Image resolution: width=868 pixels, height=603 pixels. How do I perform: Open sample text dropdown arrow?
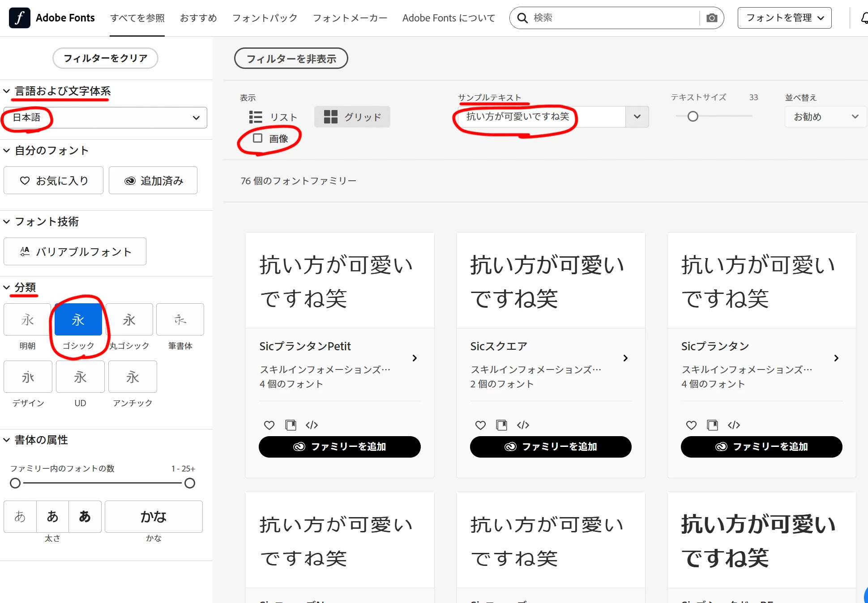coord(637,117)
